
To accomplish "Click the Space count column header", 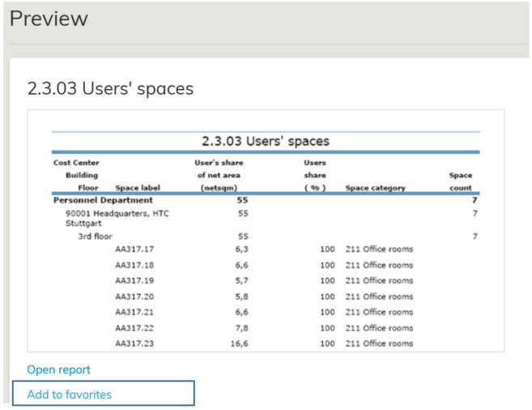I will (460, 182).
